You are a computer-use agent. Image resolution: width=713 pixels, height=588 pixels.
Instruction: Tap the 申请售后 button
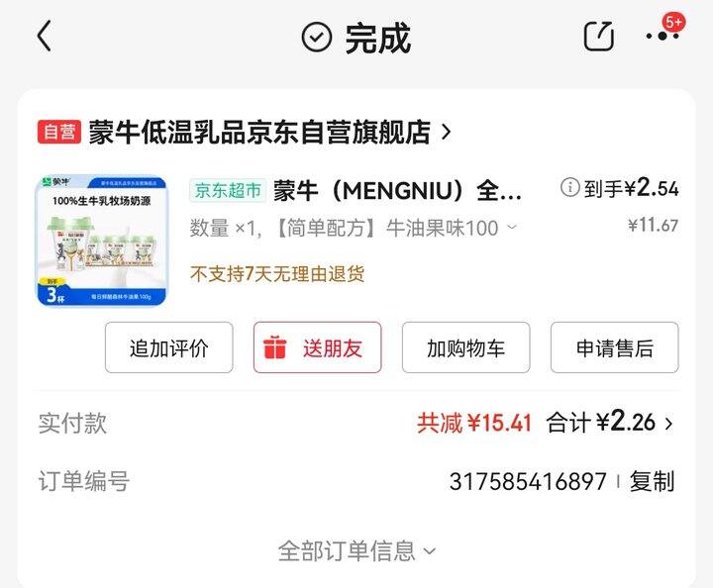pos(614,347)
